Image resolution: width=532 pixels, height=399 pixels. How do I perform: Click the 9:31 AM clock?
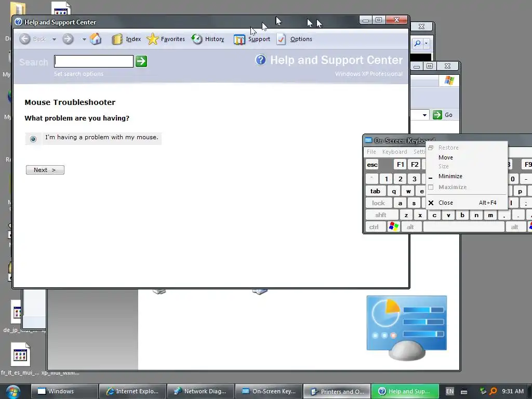pyautogui.click(x=513, y=391)
